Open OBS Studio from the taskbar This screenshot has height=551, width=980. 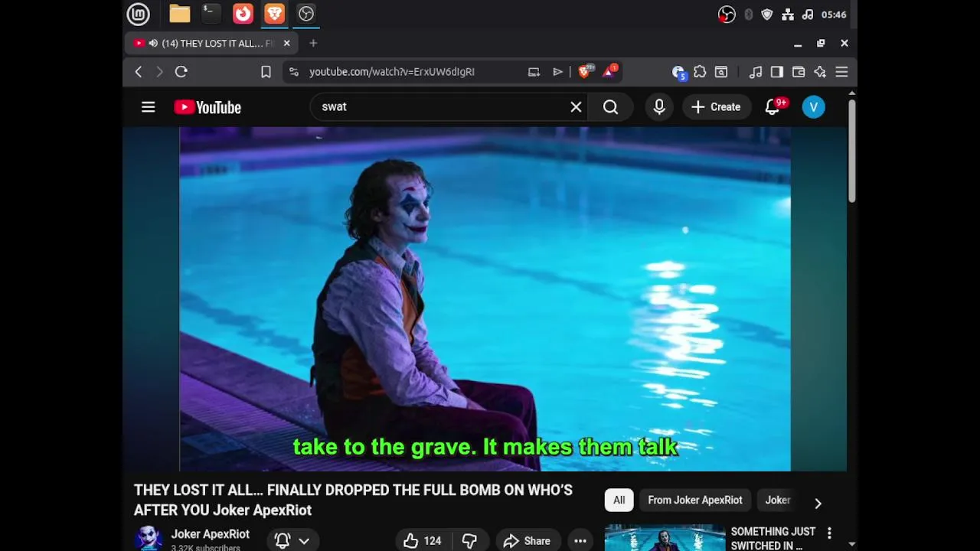(x=306, y=14)
